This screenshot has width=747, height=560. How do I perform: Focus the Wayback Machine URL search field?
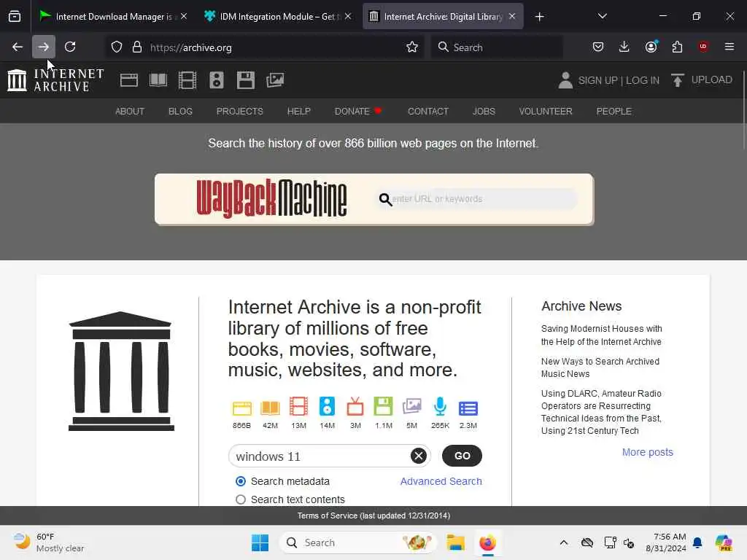tap(477, 198)
